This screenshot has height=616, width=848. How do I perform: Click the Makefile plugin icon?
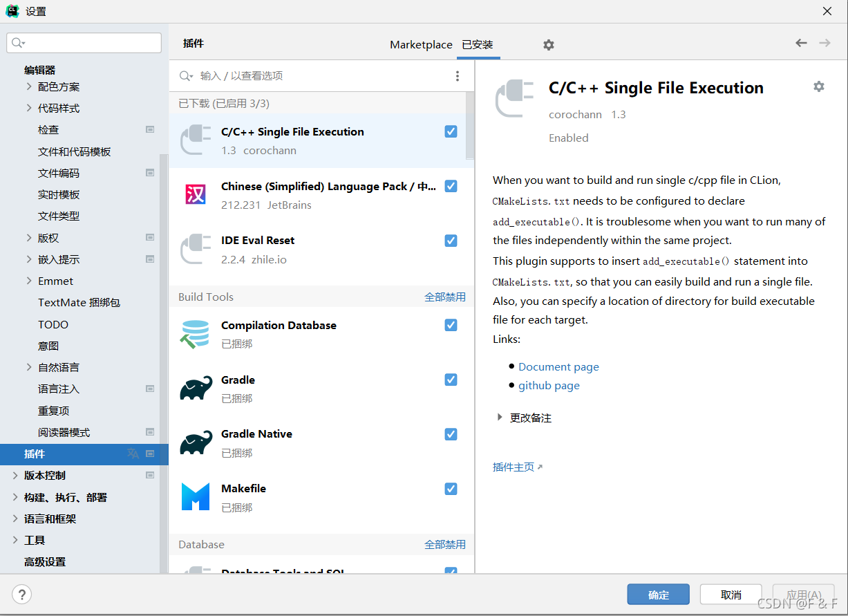click(196, 496)
